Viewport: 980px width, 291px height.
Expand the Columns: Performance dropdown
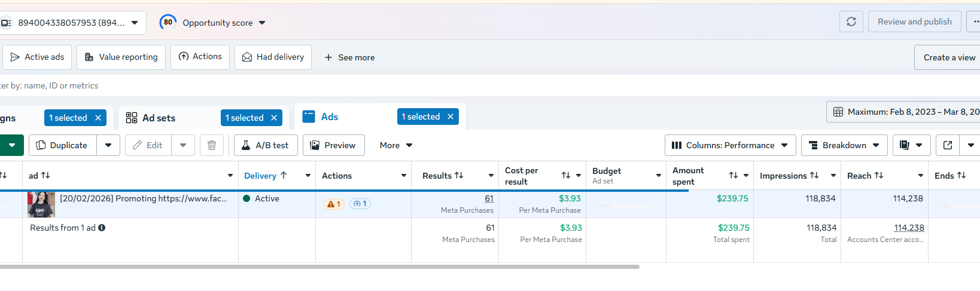tap(730, 145)
